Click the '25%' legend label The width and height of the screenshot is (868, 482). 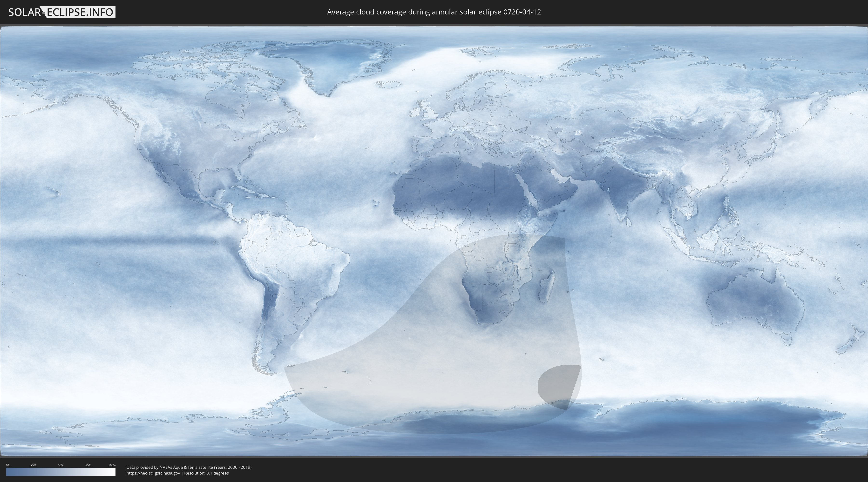[x=33, y=465]
